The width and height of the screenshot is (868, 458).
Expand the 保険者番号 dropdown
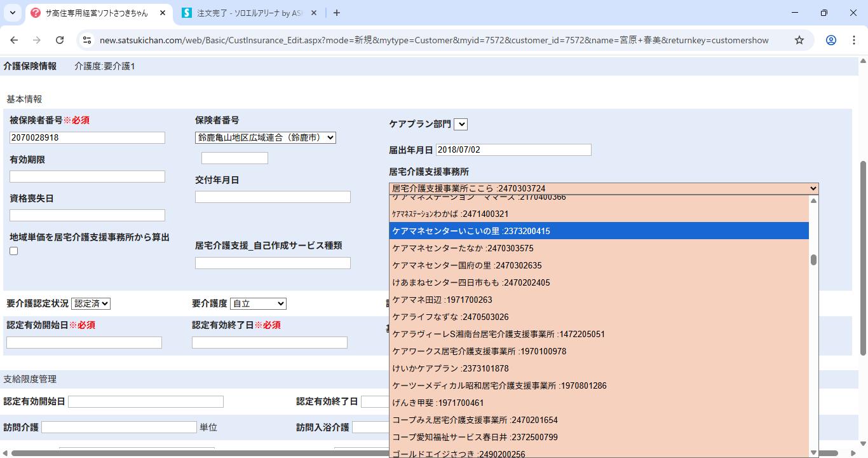(265, 137)
